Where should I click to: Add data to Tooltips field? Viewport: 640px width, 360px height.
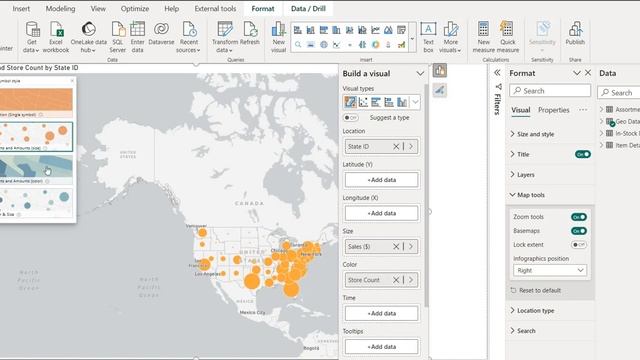382,347
